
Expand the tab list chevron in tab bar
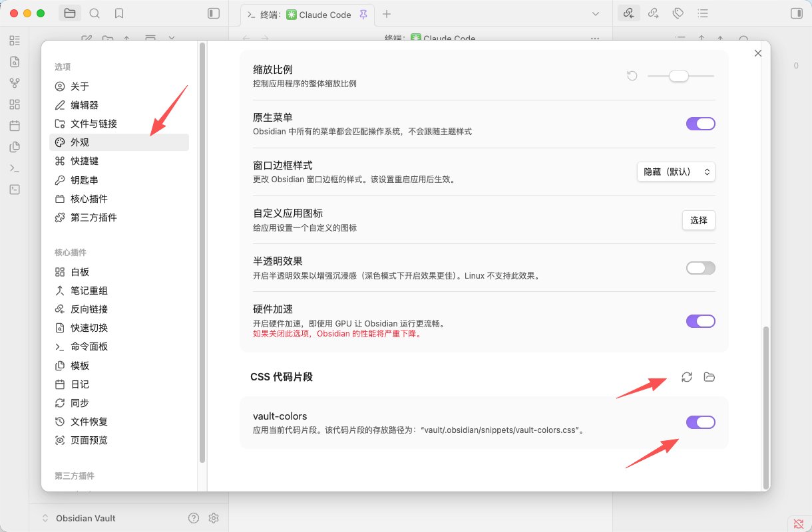(x=595, y=14)
